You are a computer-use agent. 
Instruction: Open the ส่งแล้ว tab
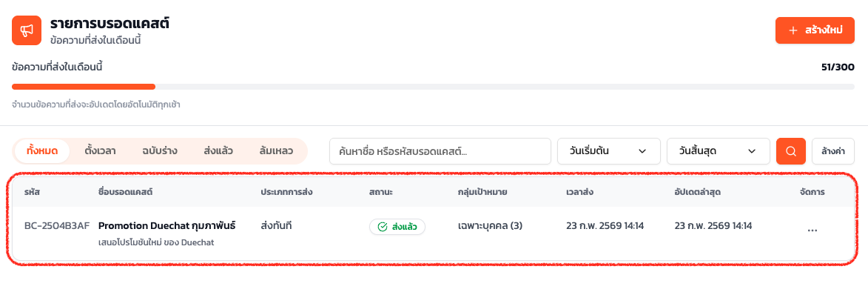point(218,150)
